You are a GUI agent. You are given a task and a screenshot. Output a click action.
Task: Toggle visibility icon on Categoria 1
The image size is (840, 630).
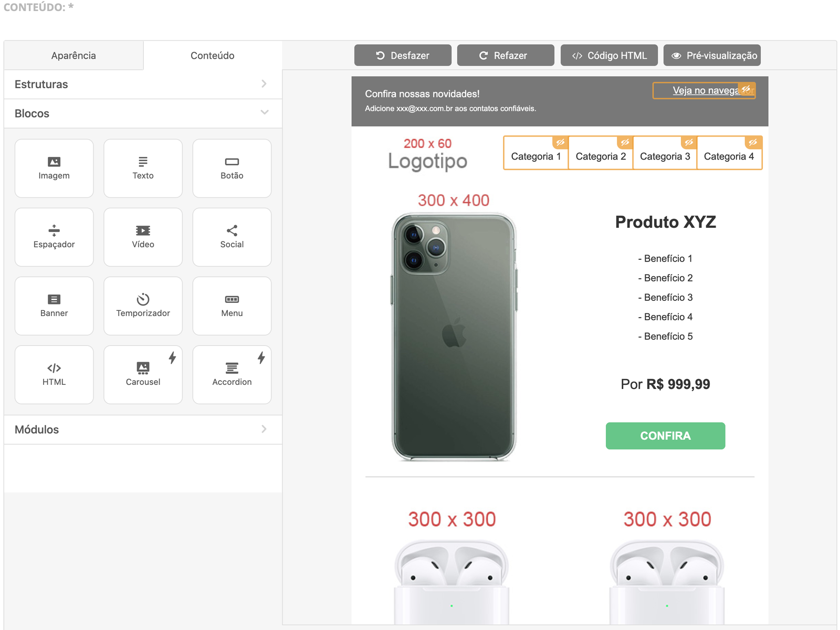pos(560,142)
